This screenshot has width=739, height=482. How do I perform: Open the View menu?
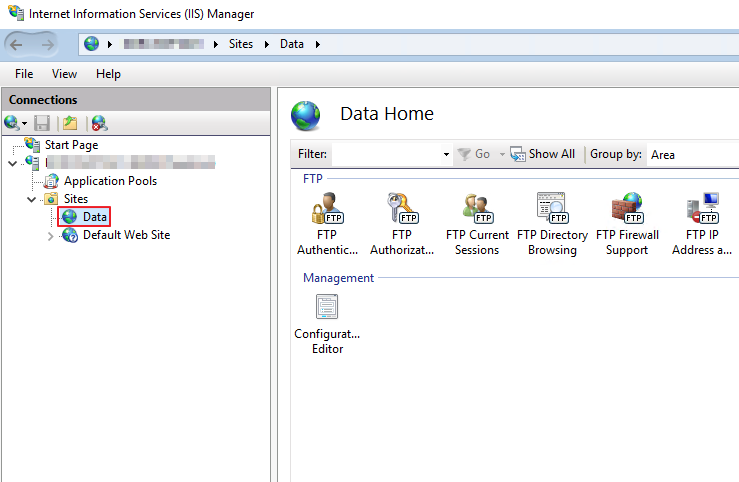point(64,74)
